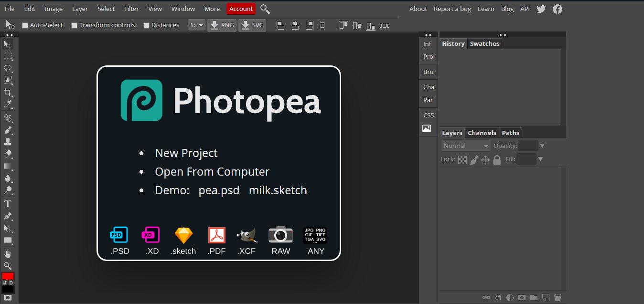Create a new folder in Layers panel
The image size is (644, 304).
(534, 298)
